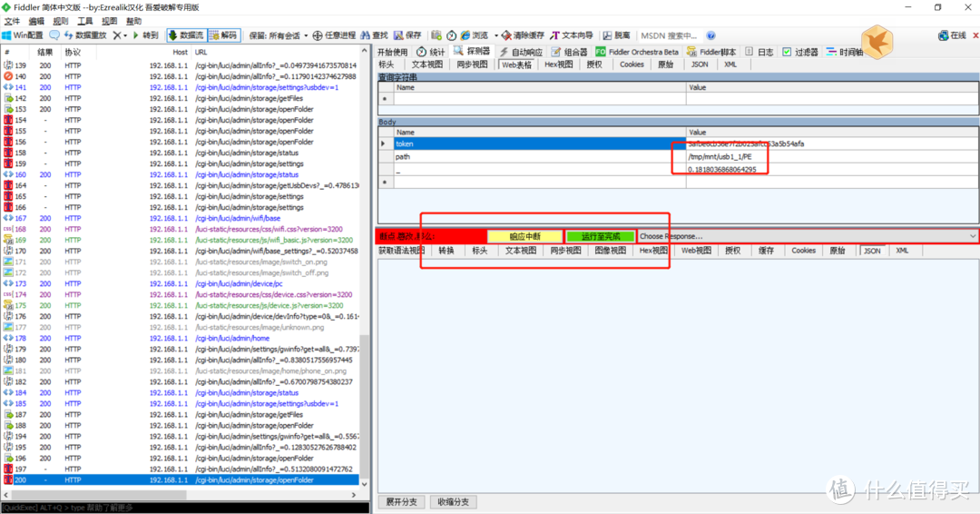Click the blue help question mark icon
This screenshot has width=980, height=514.
click(x=710, y=35)
